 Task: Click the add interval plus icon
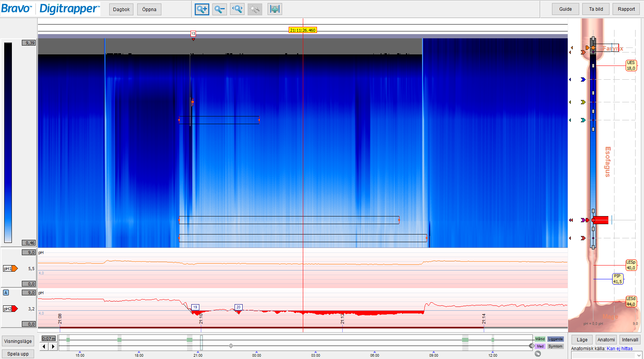(x=275, y=9)
